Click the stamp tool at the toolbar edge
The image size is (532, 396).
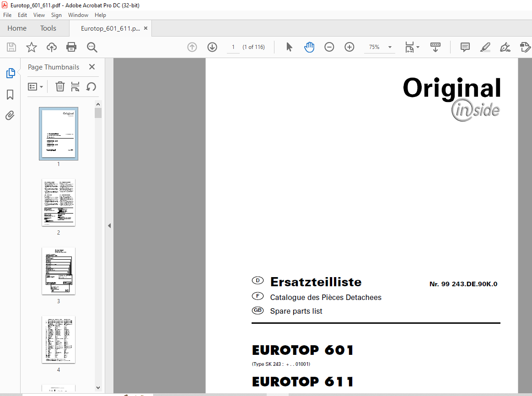click(525, 47)
